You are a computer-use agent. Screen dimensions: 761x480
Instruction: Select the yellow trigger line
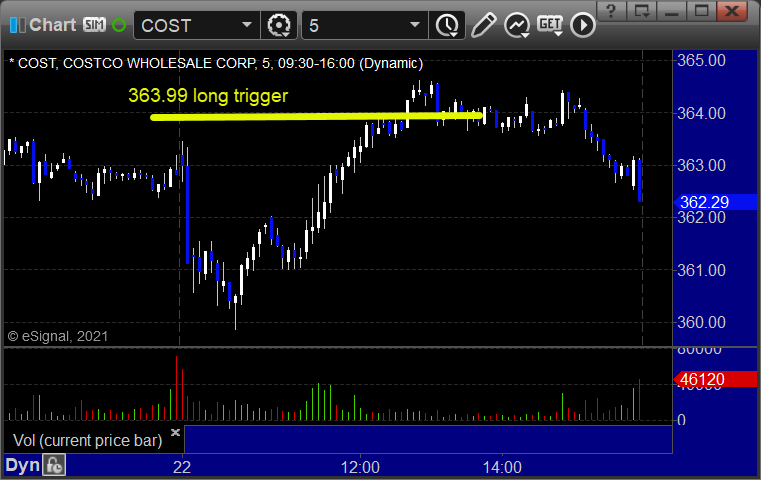[316, 116]
